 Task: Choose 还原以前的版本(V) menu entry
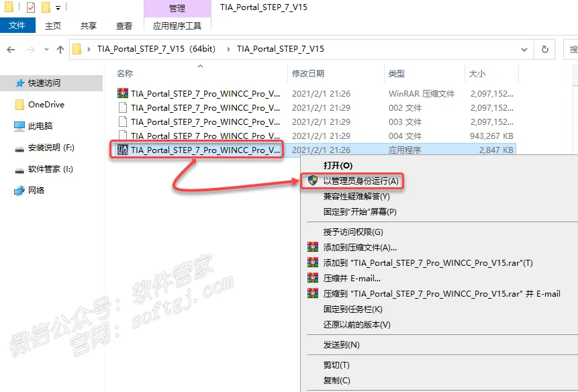[357, 325]
